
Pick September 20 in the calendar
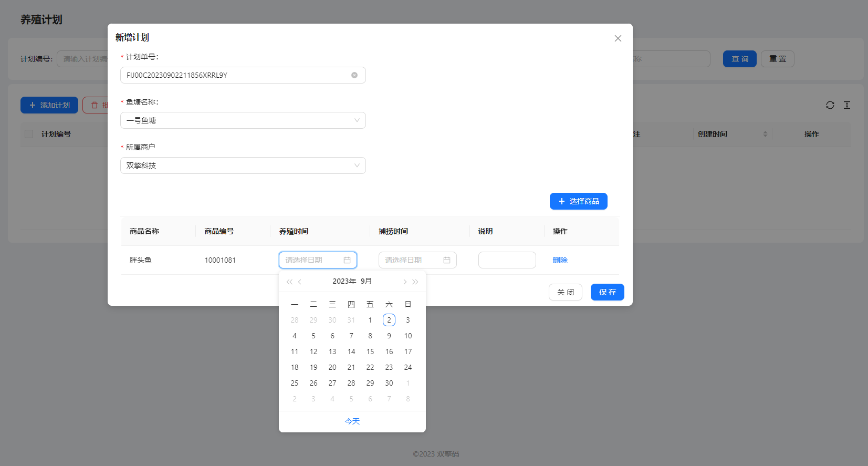click(332, 367)
